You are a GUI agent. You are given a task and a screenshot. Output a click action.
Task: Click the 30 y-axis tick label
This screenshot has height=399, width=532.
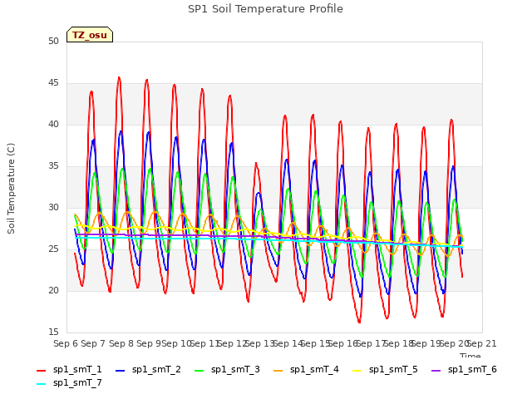[x=53, y=207]
